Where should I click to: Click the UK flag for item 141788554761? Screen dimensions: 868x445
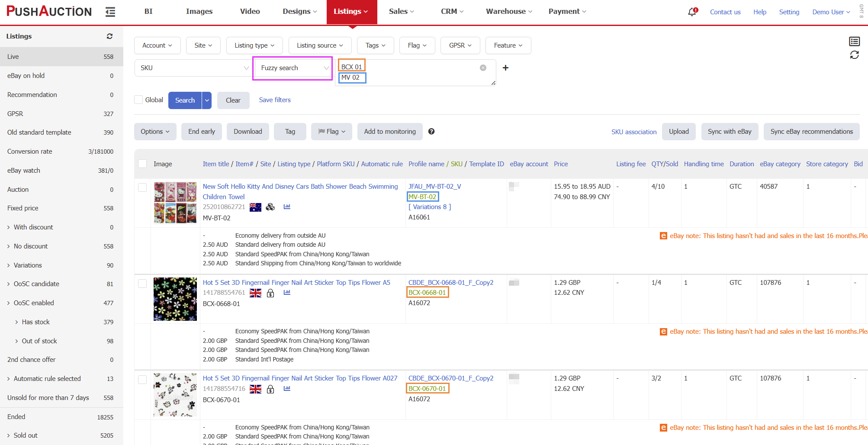click(255, 293)
